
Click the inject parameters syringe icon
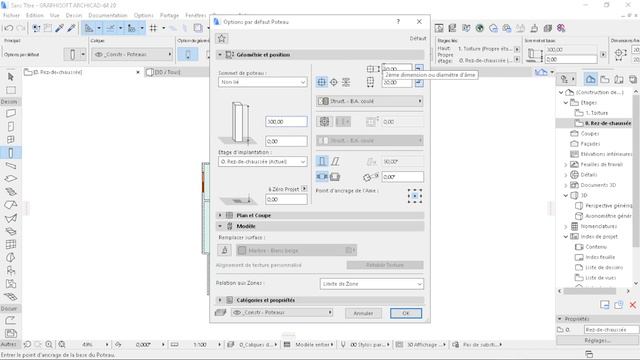coord(71,28)
